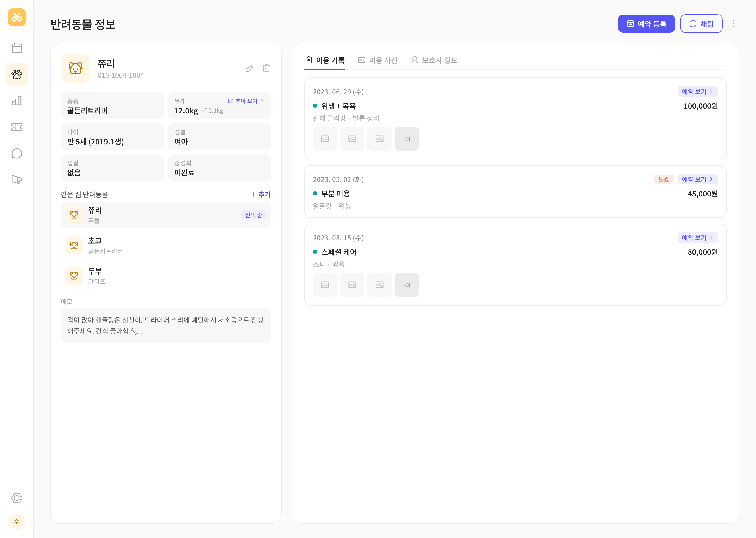The height and width of the screenshot is (538, 756).
Task: Open third photo of 스페셜 케어 record
Action: click(x=379, y=285)
